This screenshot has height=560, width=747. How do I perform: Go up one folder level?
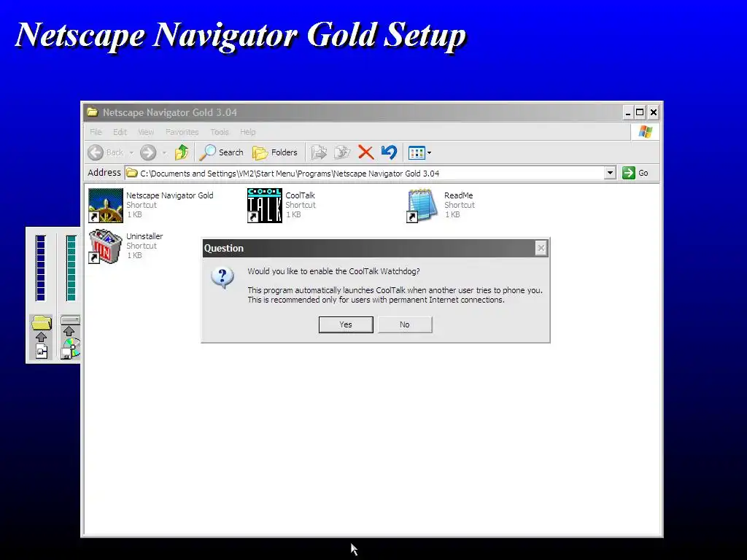tap(182, 152)
